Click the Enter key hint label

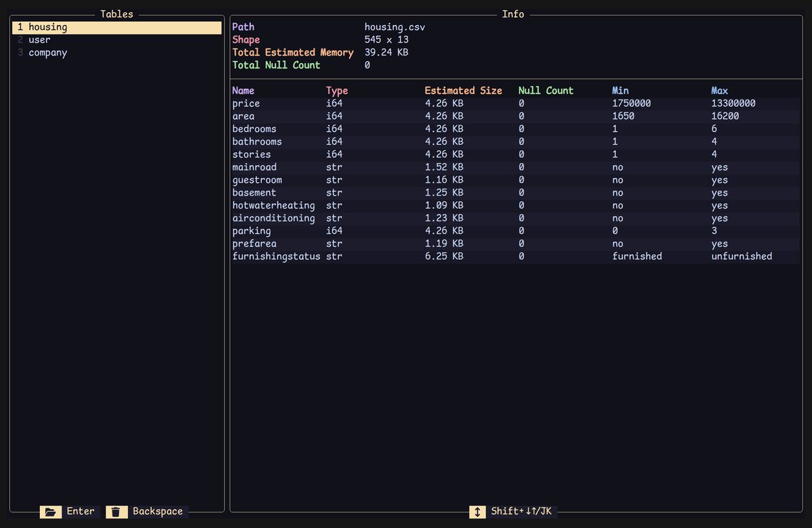(x=81, y=512)
